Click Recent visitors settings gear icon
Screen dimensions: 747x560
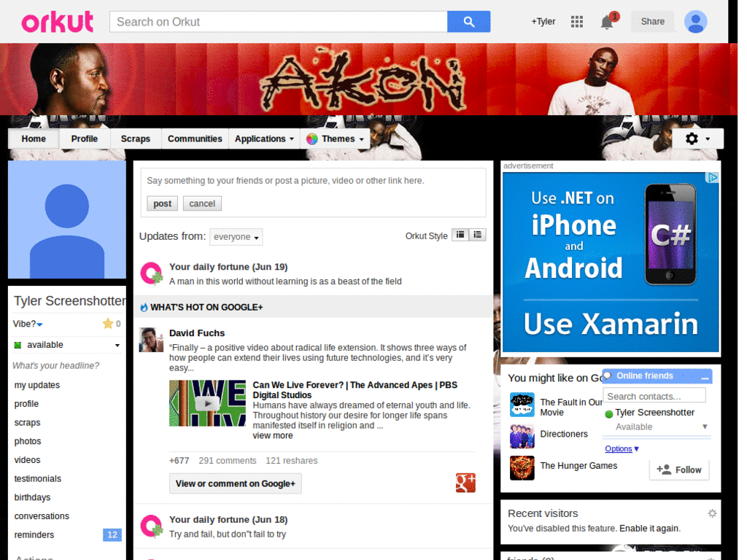[712, 513]
